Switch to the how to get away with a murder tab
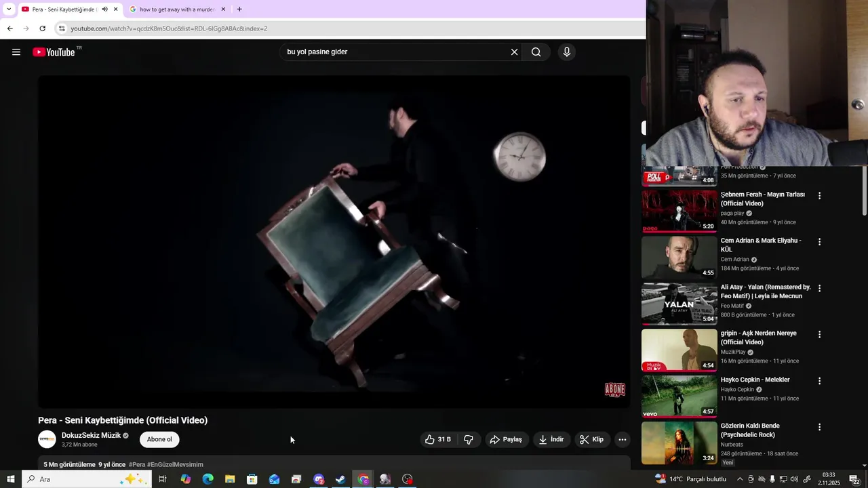Viewport: 868px width, 488px height. point(176,9)
